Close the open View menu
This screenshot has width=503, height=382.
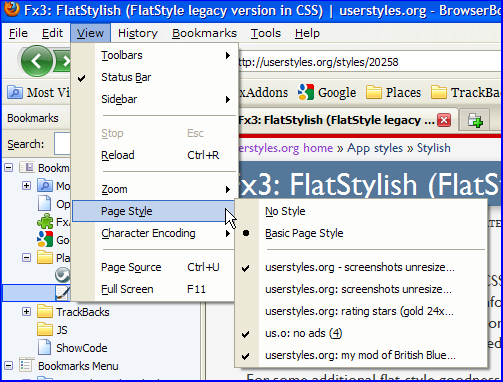(90, 33)
